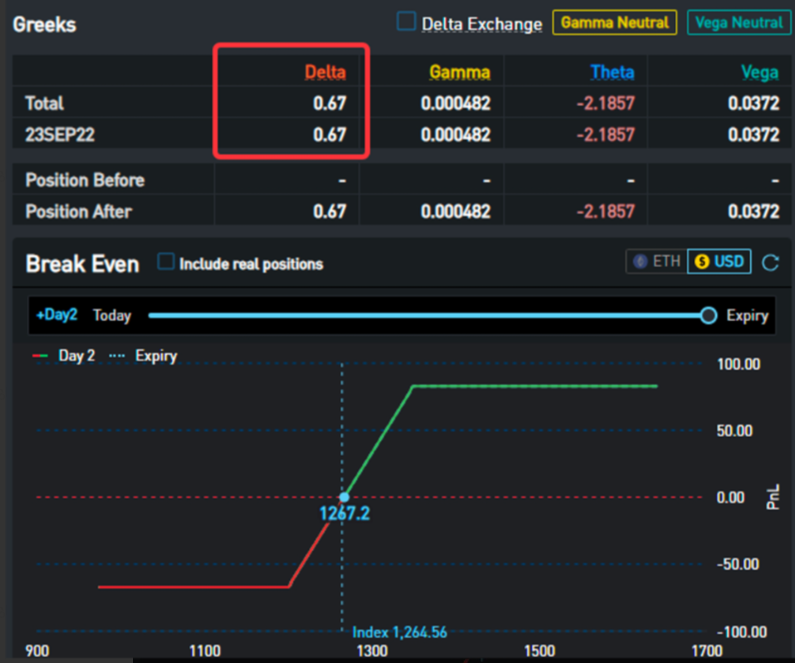Select the +Day2 time label
795x663 pixels.
pos(56,315)
